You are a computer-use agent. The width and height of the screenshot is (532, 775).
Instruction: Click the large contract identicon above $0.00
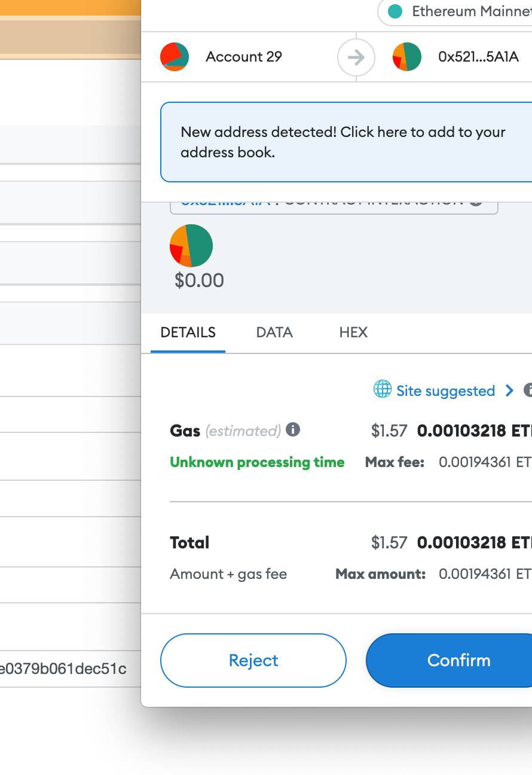pyautogui.click(x=191, y=245)
